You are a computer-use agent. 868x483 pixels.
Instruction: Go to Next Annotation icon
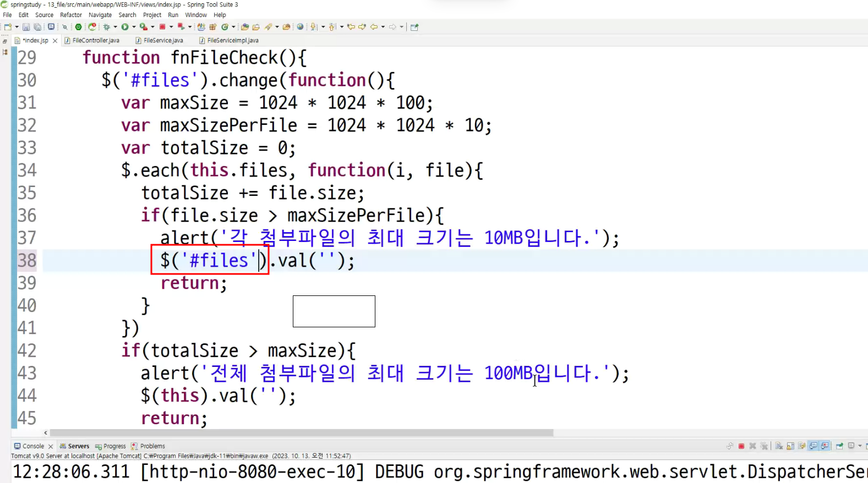point(314,26)
